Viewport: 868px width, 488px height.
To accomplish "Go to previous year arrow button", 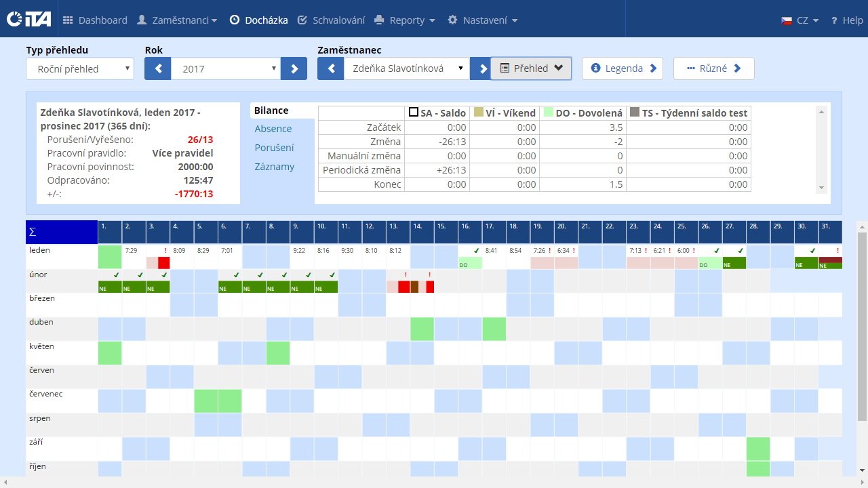I will (158, 68).
